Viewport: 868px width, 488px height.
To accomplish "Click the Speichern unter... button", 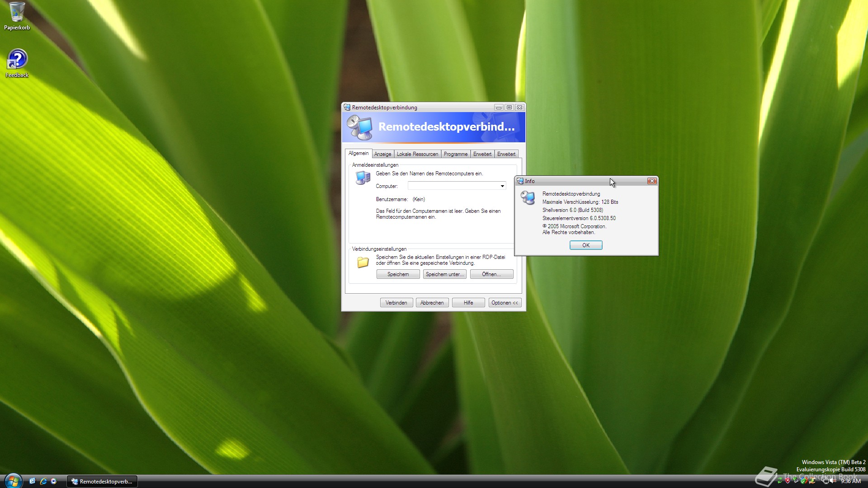I will [x=444, y=274].
